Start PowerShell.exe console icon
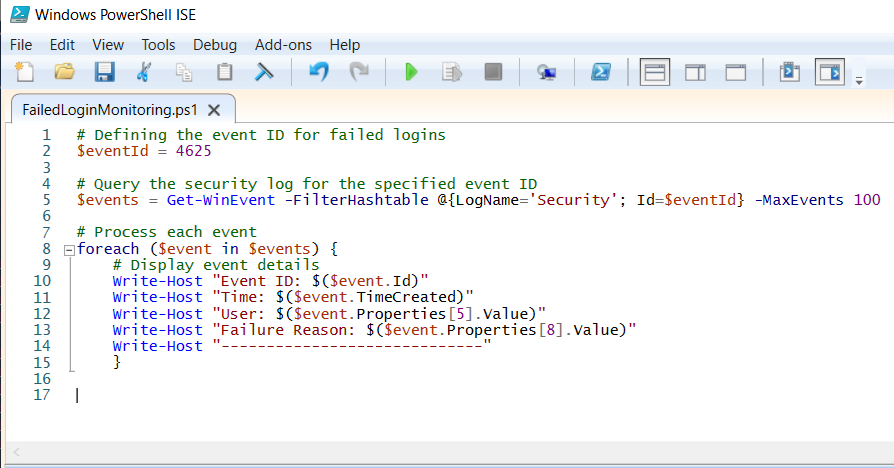894x468 pixels. pos(601,72)
